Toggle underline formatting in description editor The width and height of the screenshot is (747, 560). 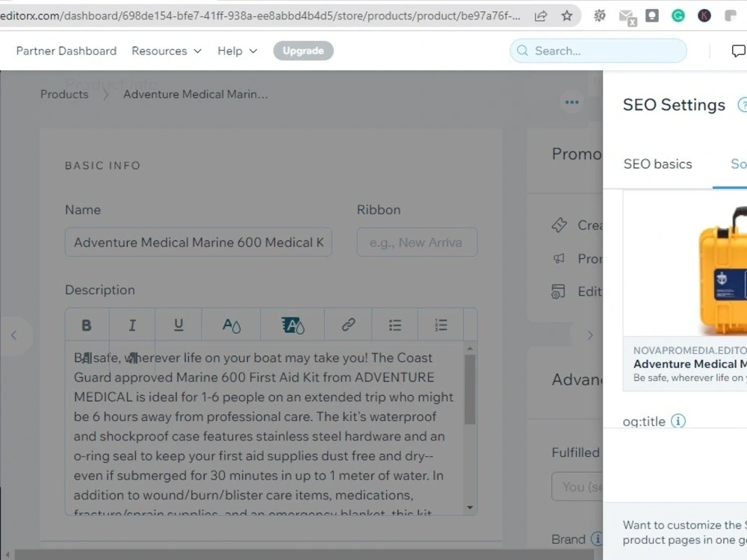[x=179, y=326]
